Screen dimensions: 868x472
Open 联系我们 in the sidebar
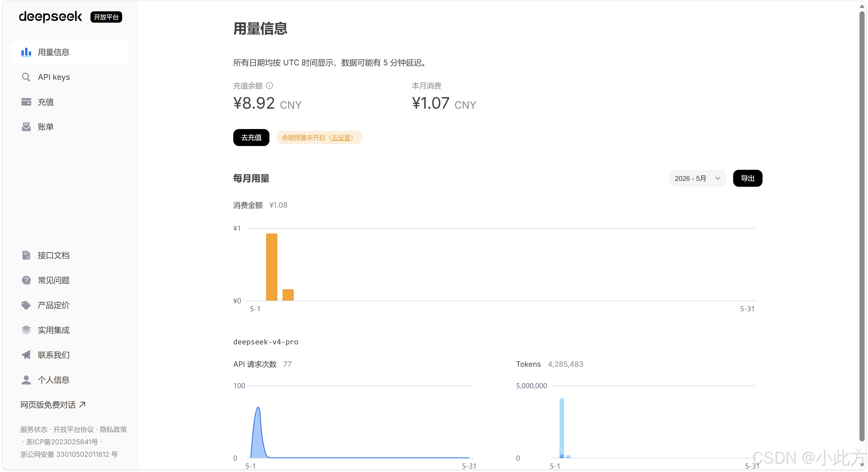(x=70, y=355)
